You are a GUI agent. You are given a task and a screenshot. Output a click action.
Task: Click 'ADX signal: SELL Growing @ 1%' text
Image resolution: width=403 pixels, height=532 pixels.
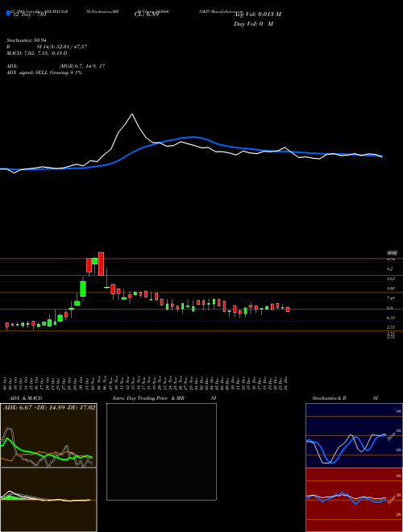pyautogui.click(x=44, y=73)
